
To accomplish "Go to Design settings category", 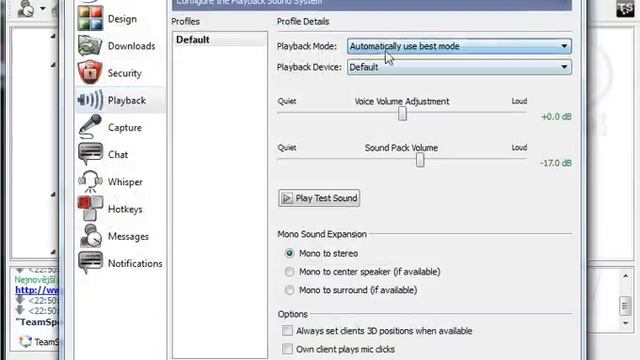I will click(122, 19).
